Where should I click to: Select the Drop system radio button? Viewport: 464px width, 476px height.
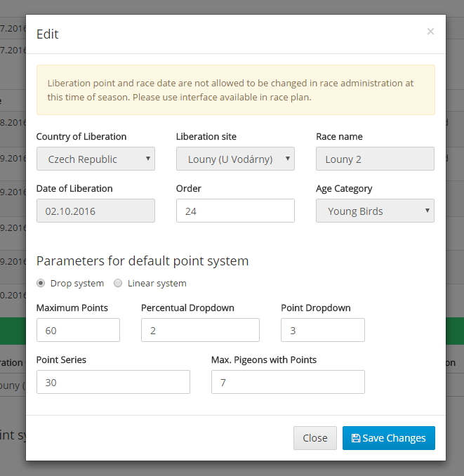point(41,284)
